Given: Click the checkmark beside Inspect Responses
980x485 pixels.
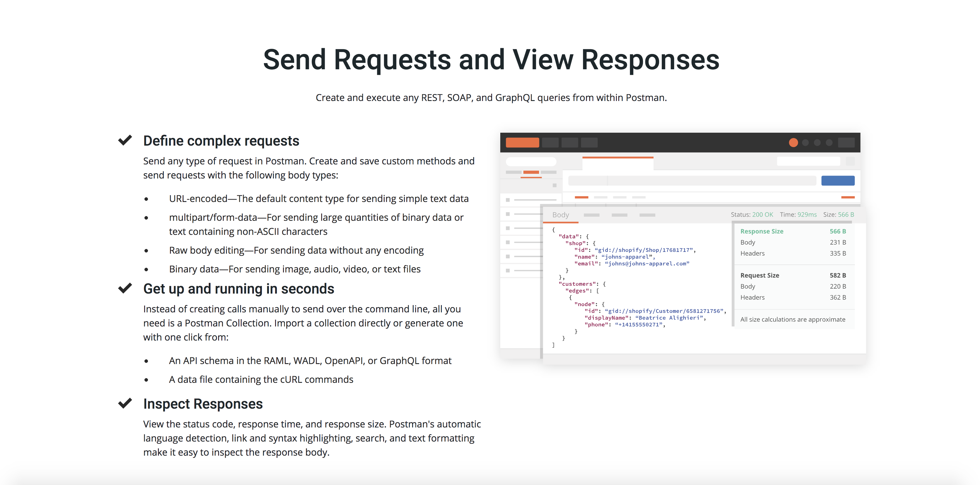Looking at the screenshot, I should (x=125, y=403).
